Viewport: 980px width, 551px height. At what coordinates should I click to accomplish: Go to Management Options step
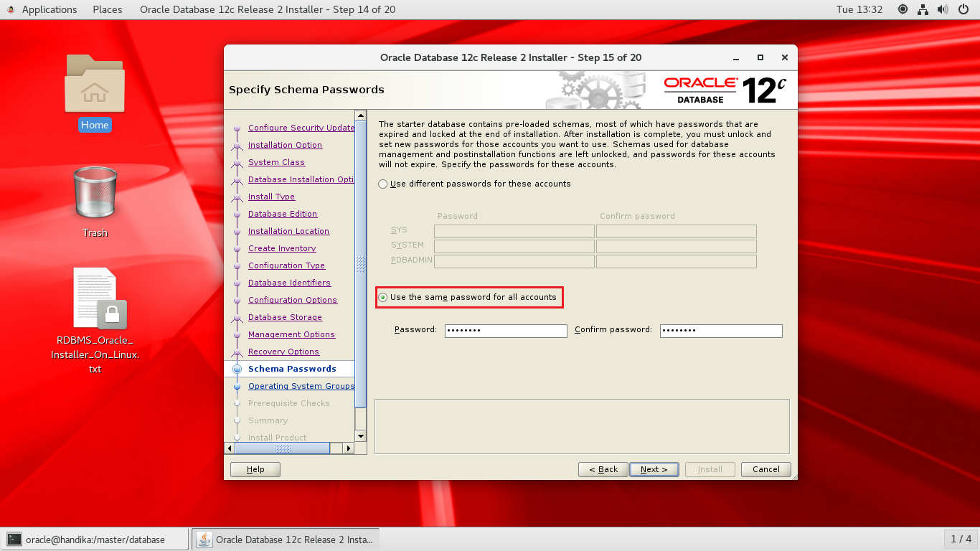[291, 334]
